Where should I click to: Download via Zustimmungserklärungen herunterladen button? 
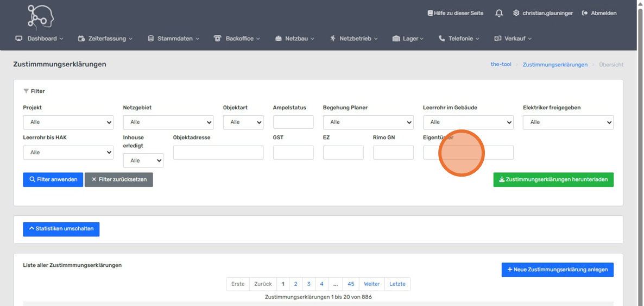553,180
